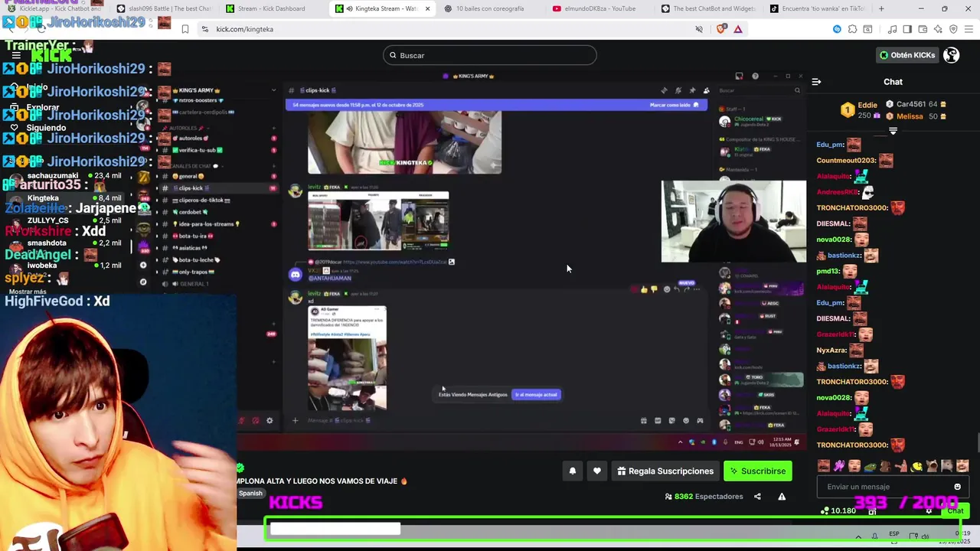This screenshot has width=980, height=551.
Task: Toggle the browser sidebar panel
Action: tap(907, 29)
